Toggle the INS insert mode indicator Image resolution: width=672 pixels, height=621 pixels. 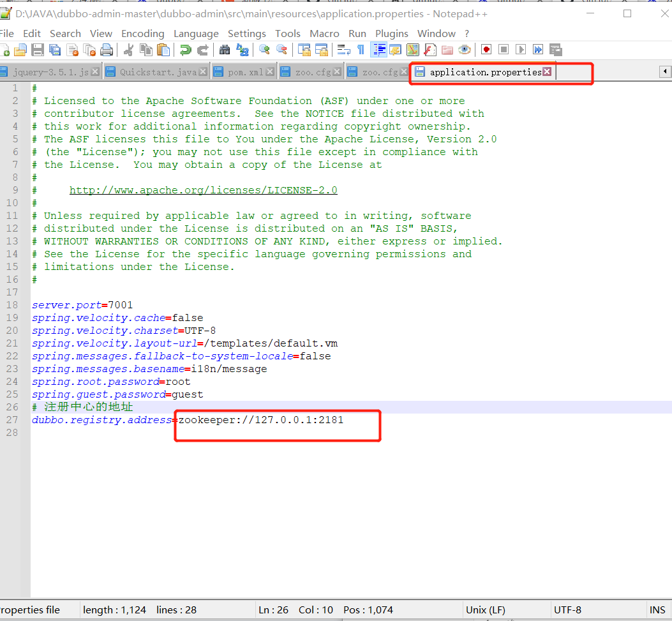[x=657, y=610]
